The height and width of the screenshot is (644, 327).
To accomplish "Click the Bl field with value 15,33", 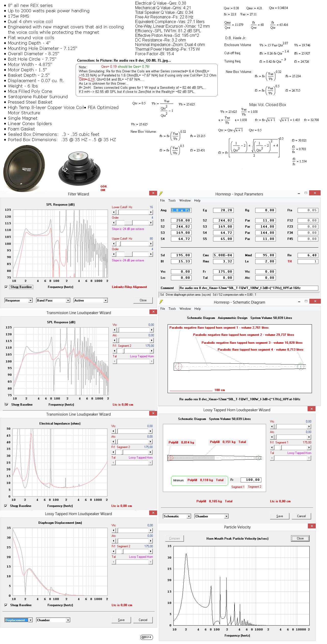I will click(x=181, y=261).
